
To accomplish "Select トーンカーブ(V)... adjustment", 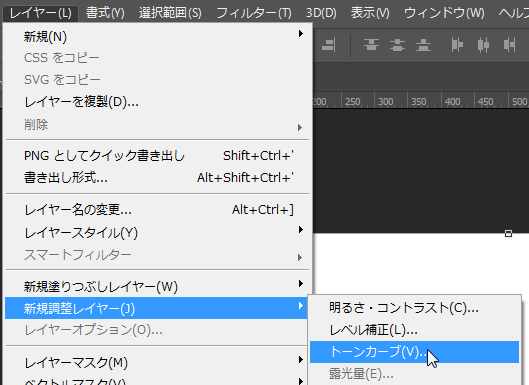I will [x=414, y=352].
